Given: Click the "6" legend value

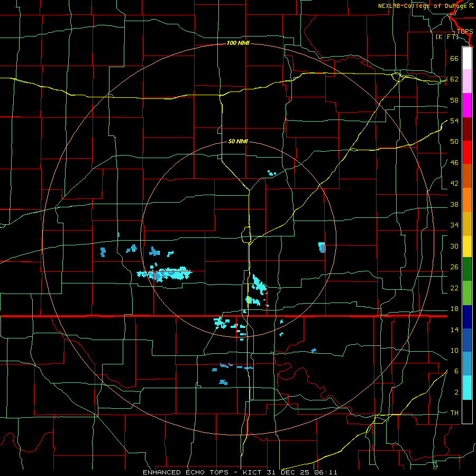Looking at the screenshot, I should click(456, 371).
